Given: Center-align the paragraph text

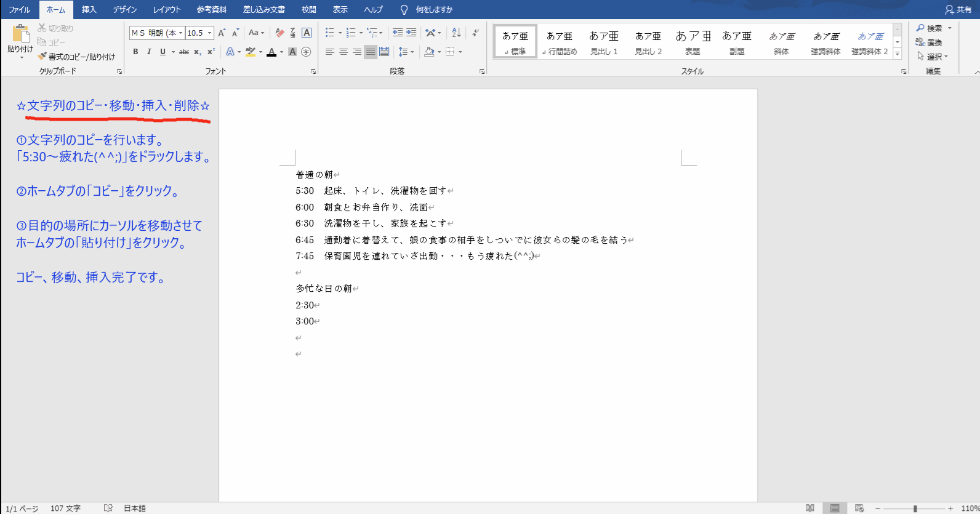Looking at the screenshot, I should click(x=343, y=52).
